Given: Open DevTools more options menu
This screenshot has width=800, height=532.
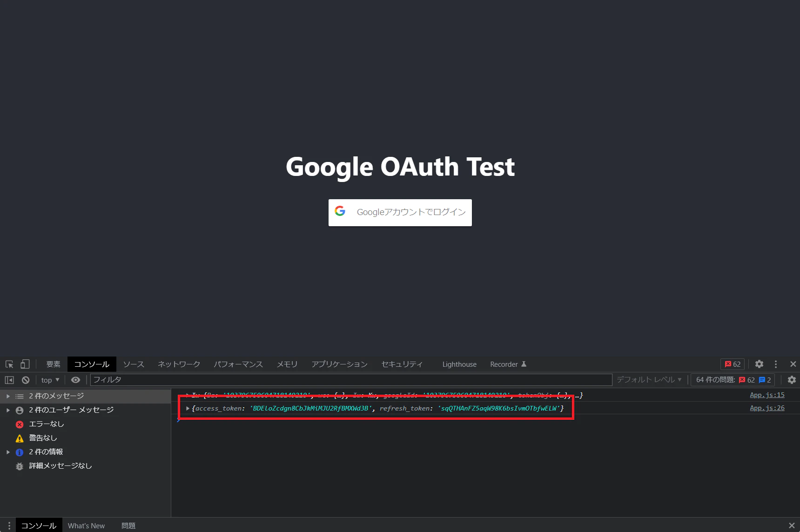Looking at the screenshot, I should coord(776,364).
